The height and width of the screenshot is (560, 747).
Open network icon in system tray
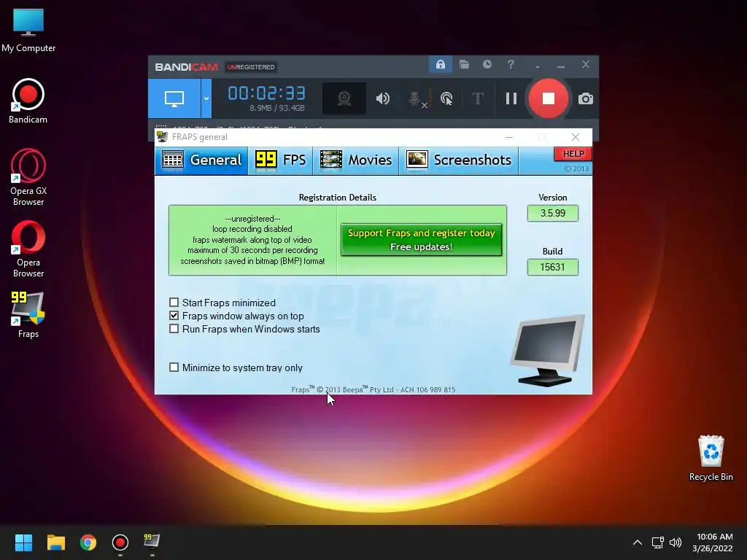658,542
